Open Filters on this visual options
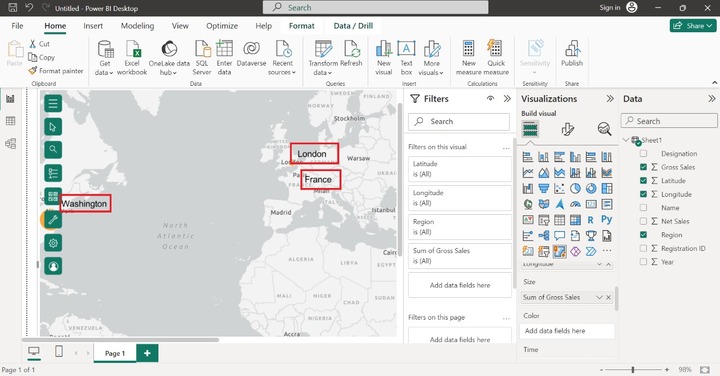 (506, 148)
